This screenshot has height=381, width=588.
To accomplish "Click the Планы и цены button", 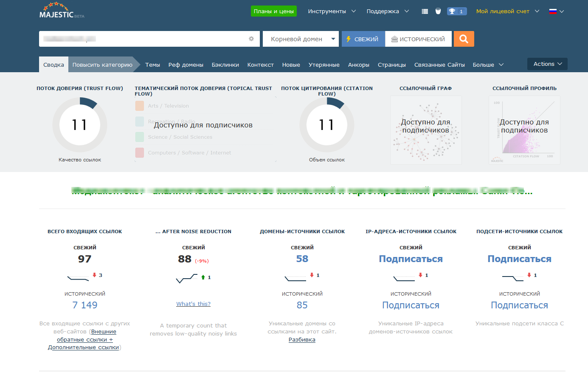I will [x=274, y=11].
